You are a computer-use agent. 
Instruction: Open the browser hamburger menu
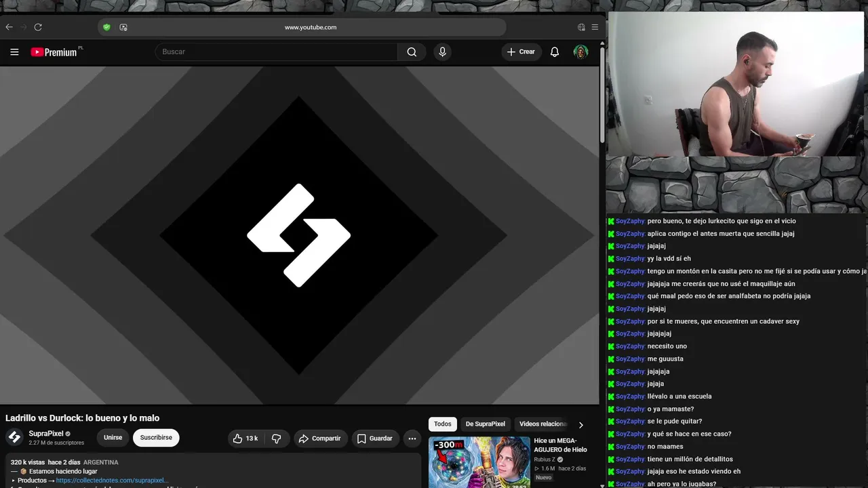point(595,27)
